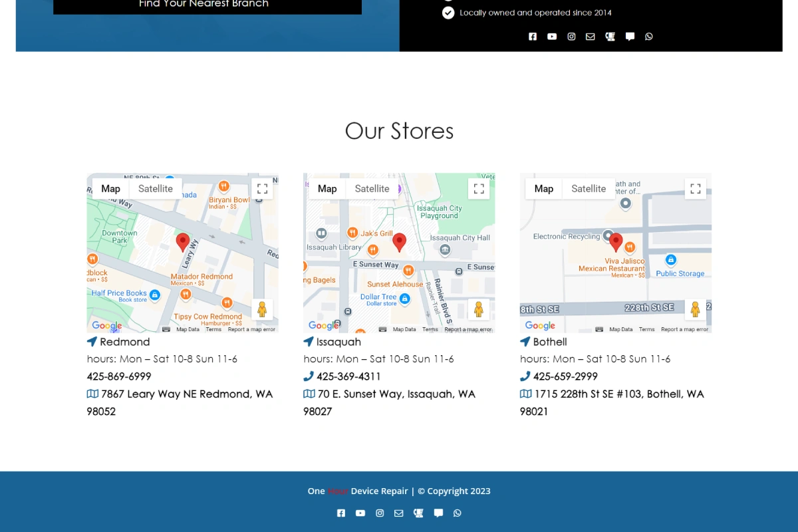Click the Facebook icon in black header
The image size is (798, 532).
click(x=533, y=37)
